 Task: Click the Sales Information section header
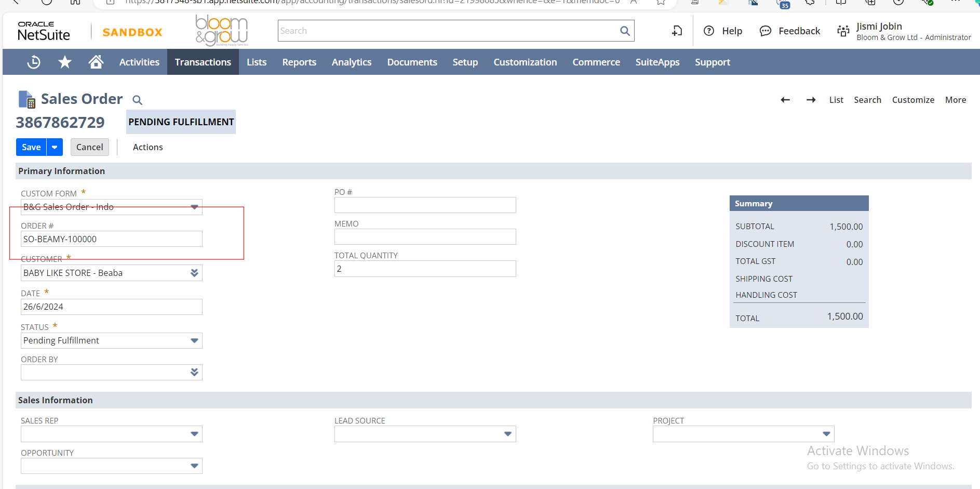click(493, 400)
